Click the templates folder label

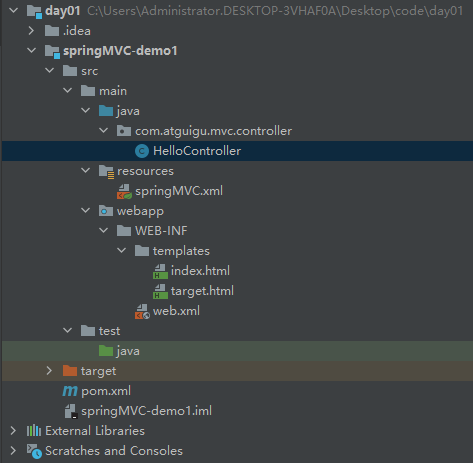pyautogui.click(x=181, y=251)
